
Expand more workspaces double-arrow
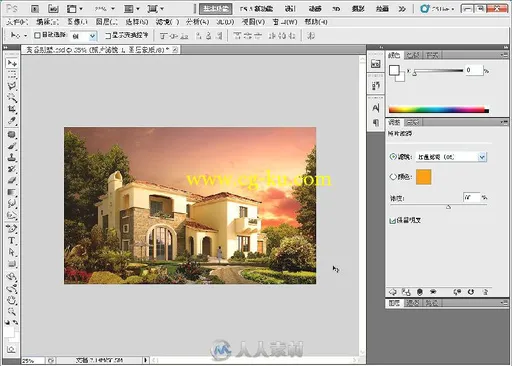pos(402,9)
